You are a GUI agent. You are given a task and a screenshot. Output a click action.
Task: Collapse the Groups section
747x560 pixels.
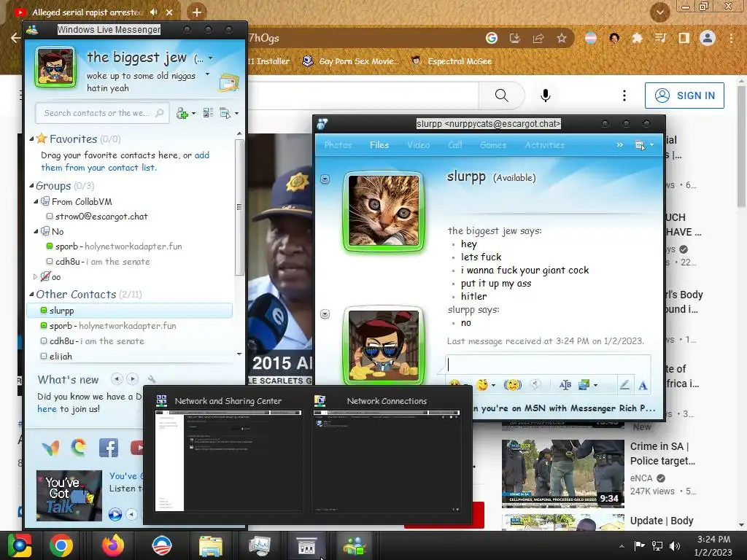point(31,186)
